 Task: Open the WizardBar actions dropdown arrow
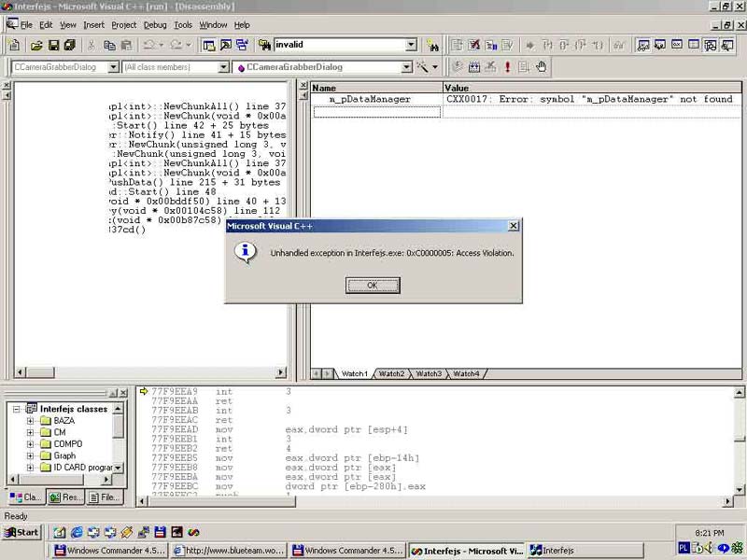tap(435, 67)
